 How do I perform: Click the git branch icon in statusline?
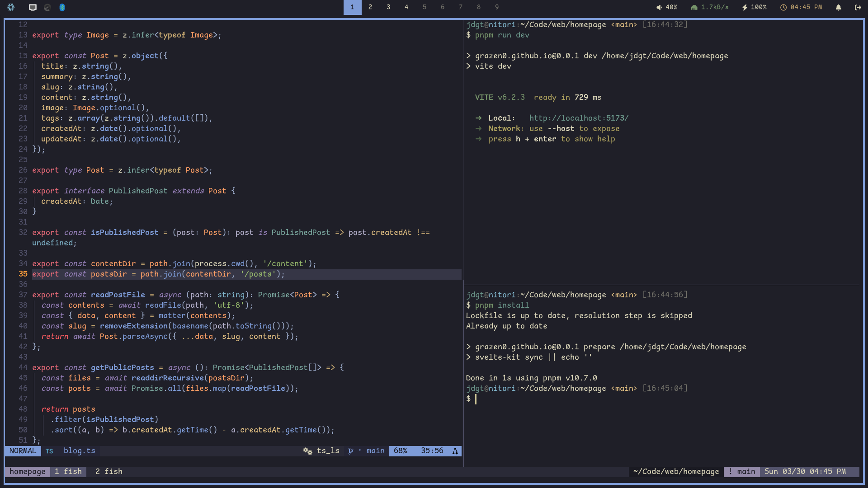(351, 451)
